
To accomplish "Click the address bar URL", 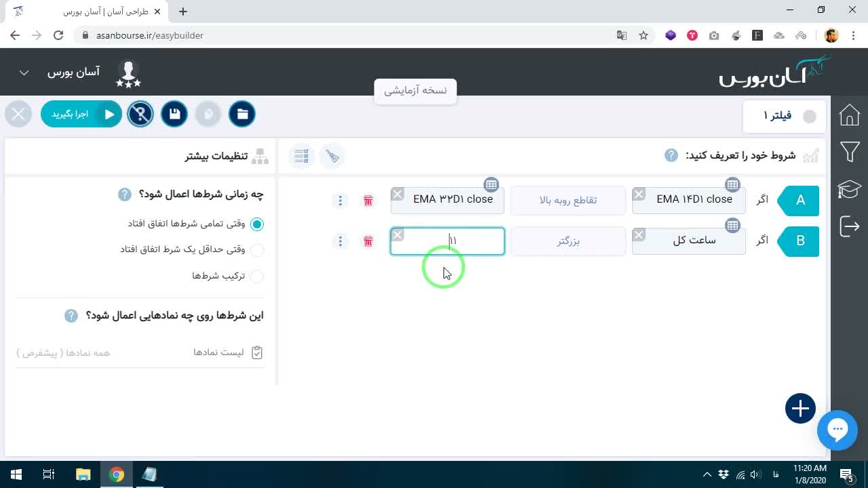I will coord(150,35).
